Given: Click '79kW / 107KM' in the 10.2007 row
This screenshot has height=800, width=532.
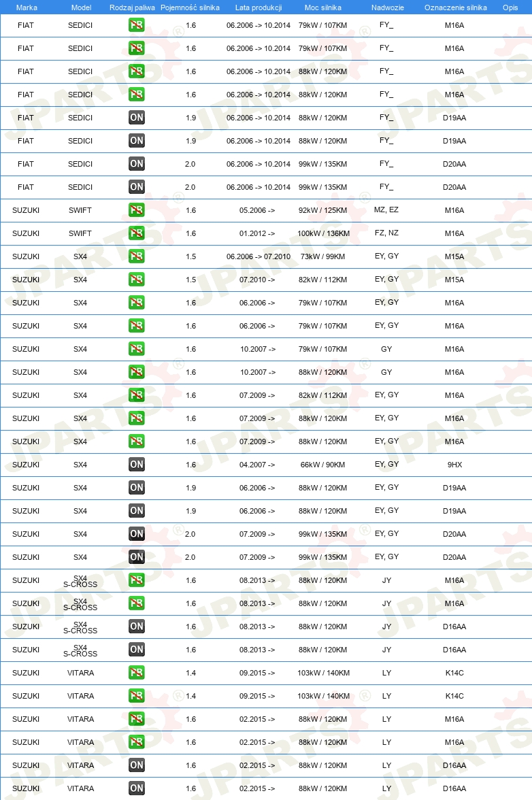Looking at the screenshot, I should pos(322,349).
